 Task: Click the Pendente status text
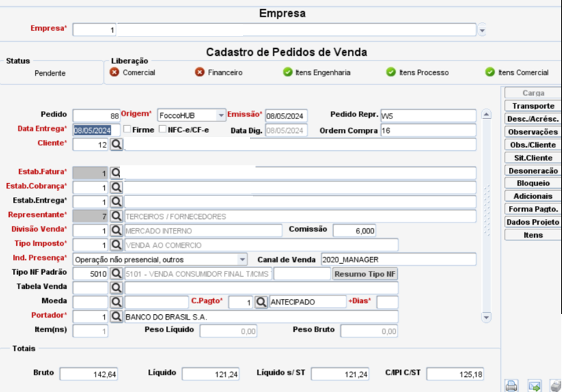pos(50,73)
